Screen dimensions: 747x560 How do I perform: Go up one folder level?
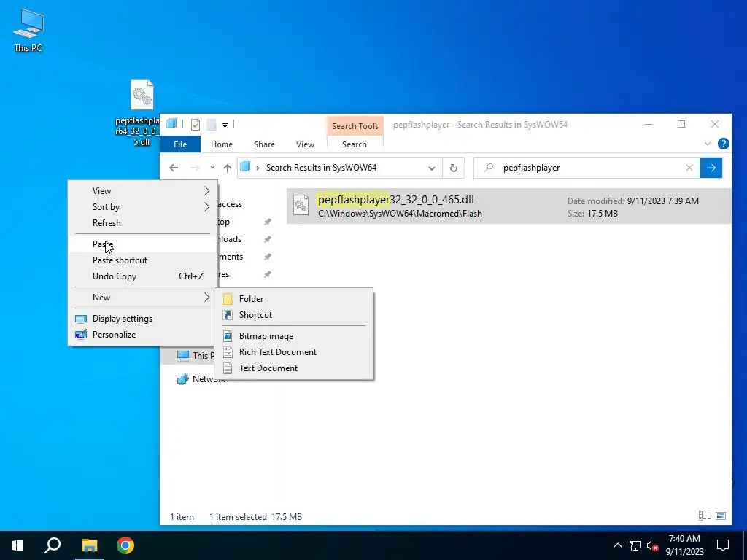pyautogui.click(x=228, y=168)
